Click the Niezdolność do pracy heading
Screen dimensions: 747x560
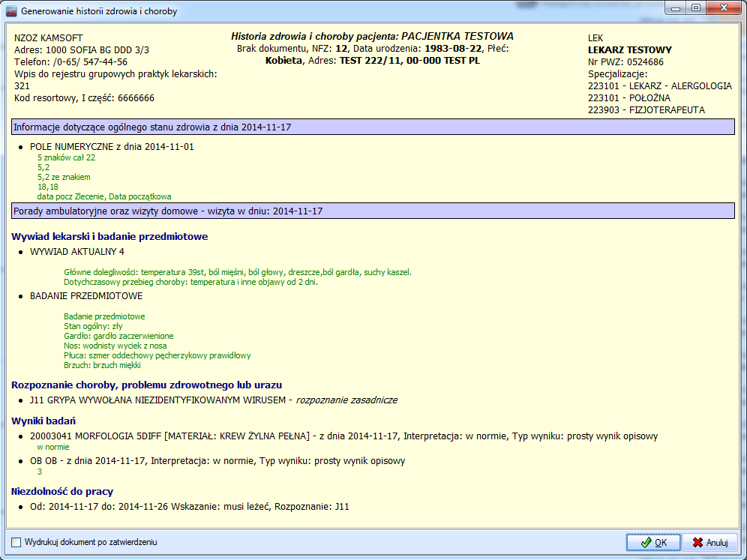pyautogui.click(x=62, y=492)
